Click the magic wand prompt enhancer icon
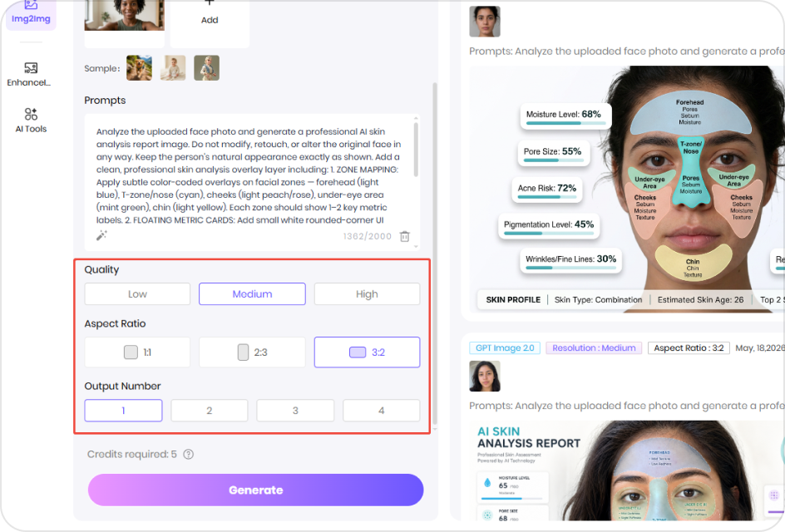This screenshot has height=532, width=785. pos(101,235)
